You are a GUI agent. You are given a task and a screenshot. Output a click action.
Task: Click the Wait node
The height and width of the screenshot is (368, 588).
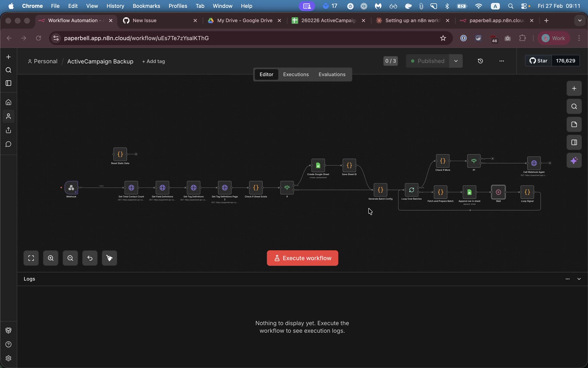pos(498,192)
